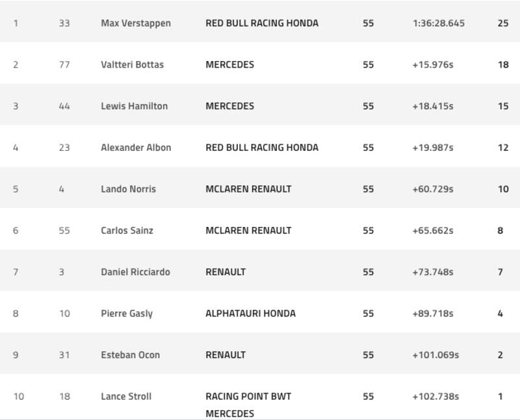Image resolution: width=520 pixels, height=420 pixels.
Task: Open Valtteri Bottas driver link
Action: [132, 65]
